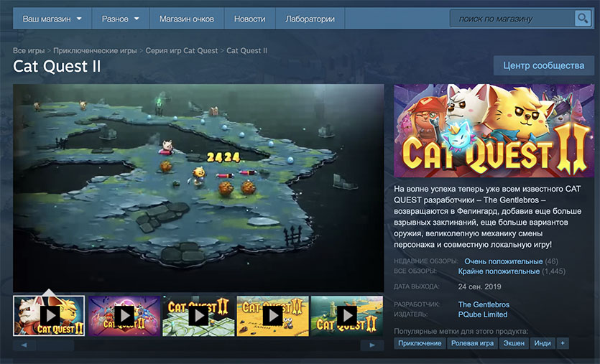Click the release date 24 сен. 2019
This screenshot has height=364, width=600.
coord(479,286)
